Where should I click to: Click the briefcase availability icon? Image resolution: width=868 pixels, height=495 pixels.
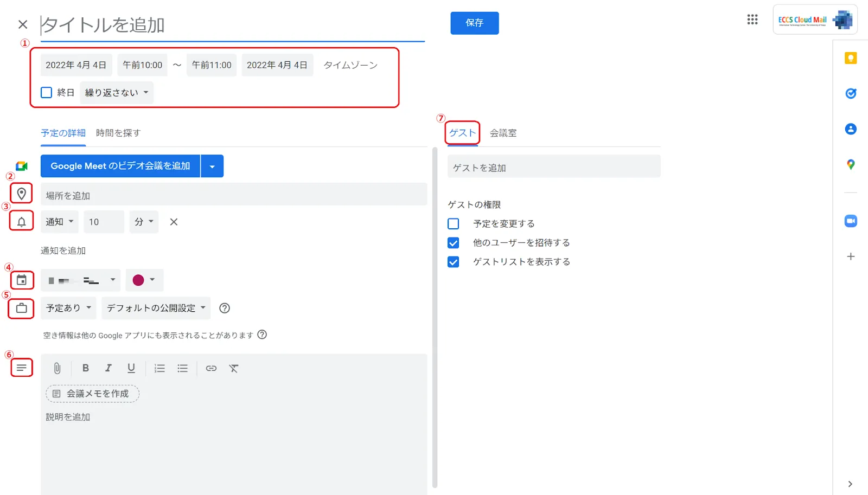(21, 308)
